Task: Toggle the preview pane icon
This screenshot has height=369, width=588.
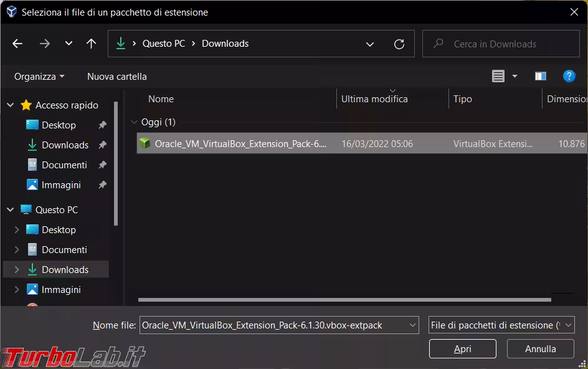Action: click(x=540, y=76)
